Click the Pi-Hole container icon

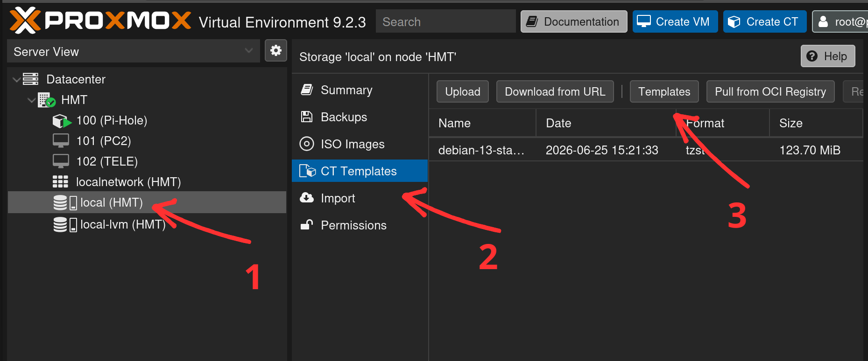click(62, 121)
